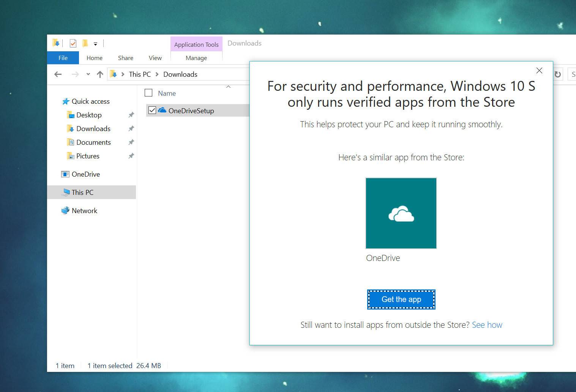Select the Application Tools contextual tab header

196,44
